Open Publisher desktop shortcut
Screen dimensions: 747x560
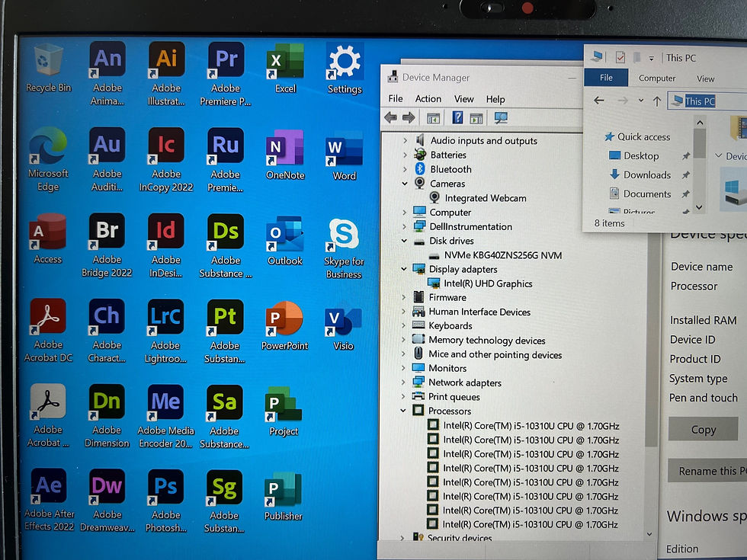[283, 496]
